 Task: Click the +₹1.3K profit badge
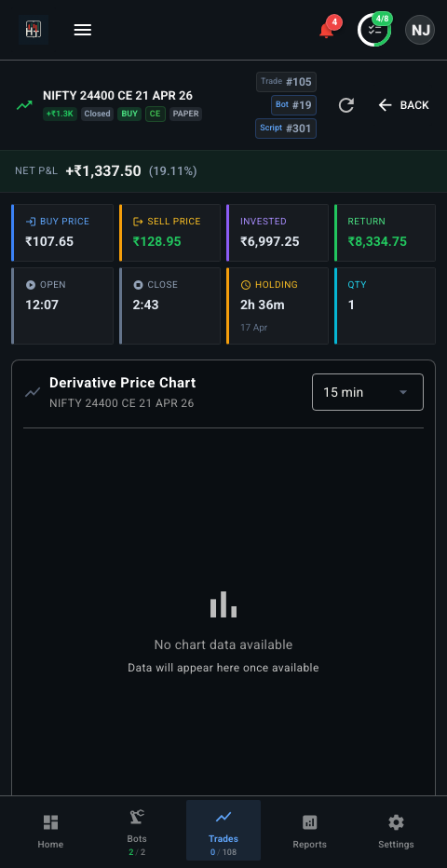60,114
